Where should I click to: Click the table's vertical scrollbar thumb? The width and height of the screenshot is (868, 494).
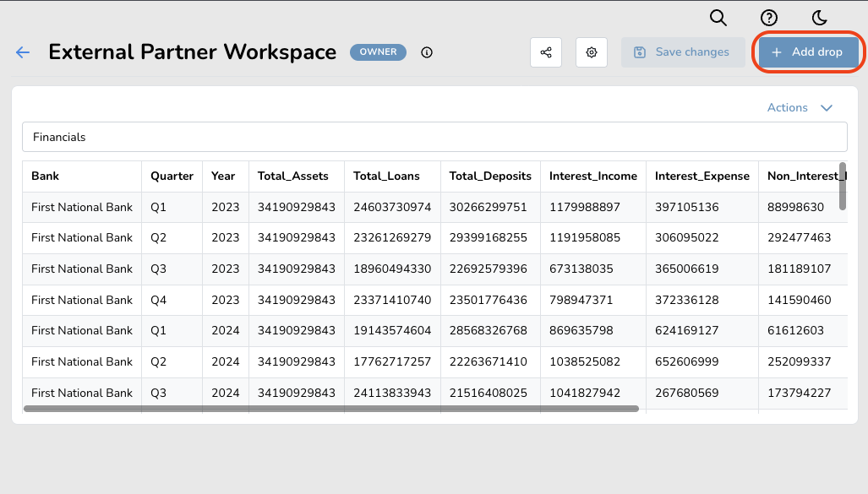coord(843,186)
